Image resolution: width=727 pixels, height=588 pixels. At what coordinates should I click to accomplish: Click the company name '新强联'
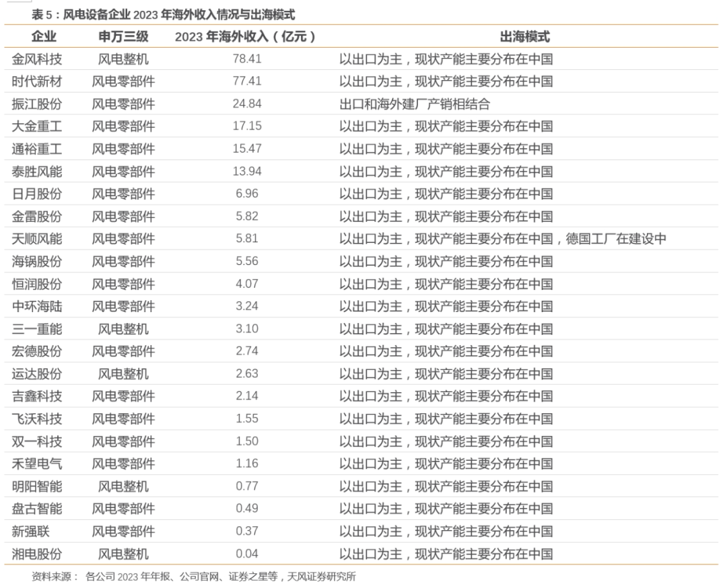[x=30, y=531]
